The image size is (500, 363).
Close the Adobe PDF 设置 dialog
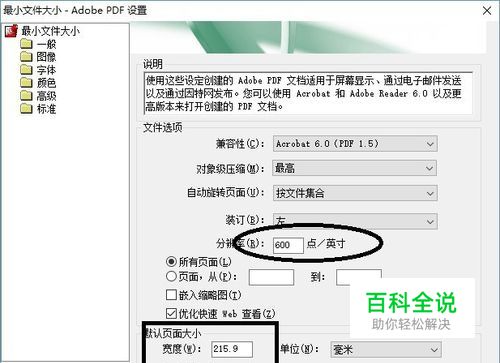(487, 11)
